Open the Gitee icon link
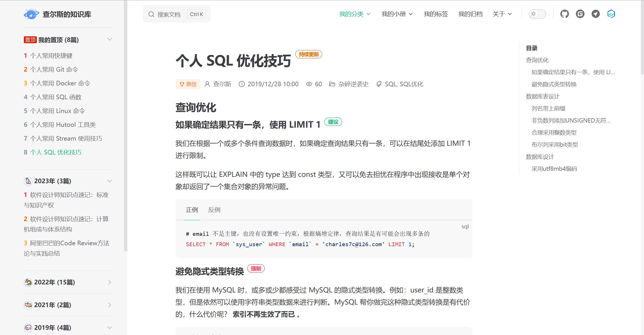Image resolution: width=644 pixels, height=335 pixels. coord(580,14)
